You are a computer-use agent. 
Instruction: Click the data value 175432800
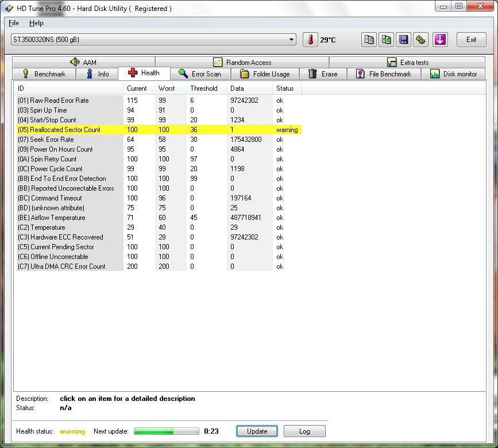tap(246, 140)
